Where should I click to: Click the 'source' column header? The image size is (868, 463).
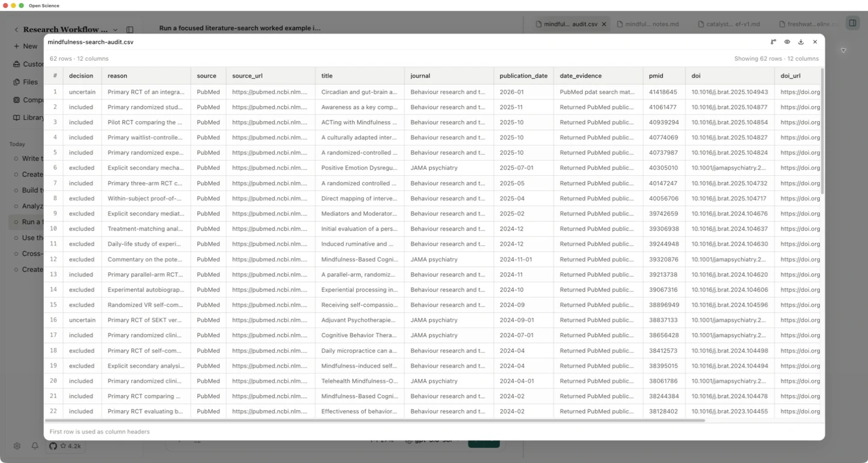208,76
